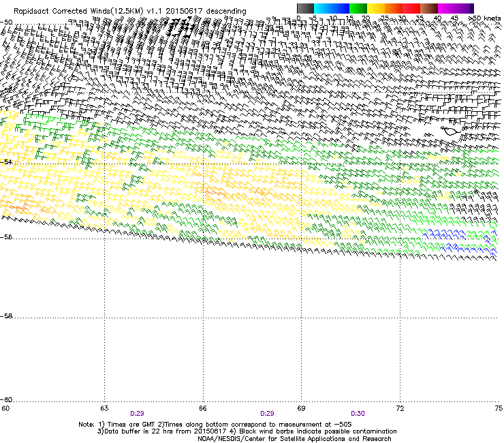Click the "Times are GMT" note line
The image size is (504, 443).
215,425
